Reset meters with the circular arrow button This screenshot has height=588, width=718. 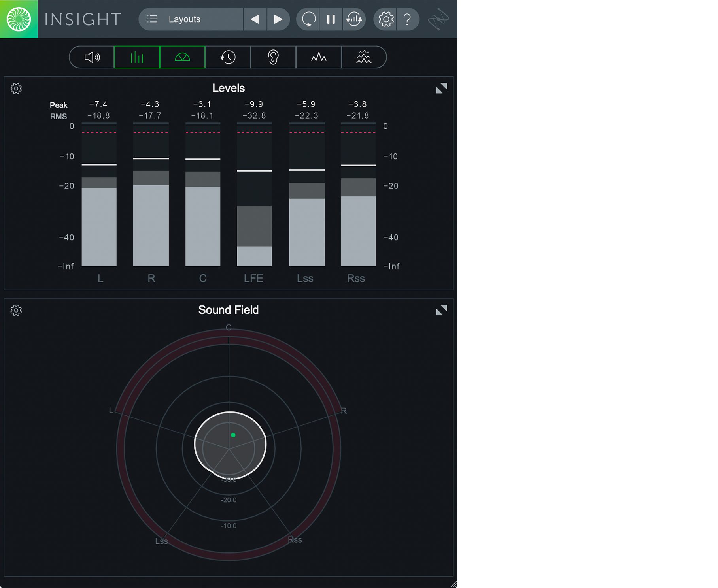[308, 19]
